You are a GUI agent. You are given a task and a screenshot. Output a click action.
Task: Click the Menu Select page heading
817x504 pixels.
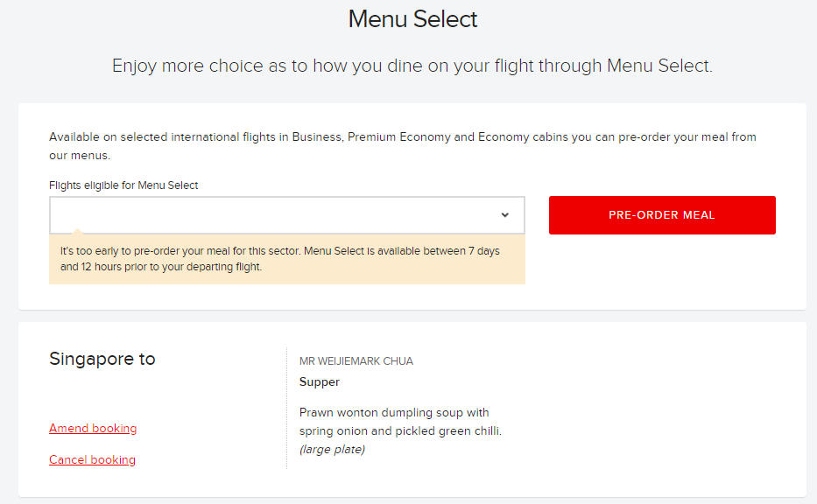pos(412,19)
